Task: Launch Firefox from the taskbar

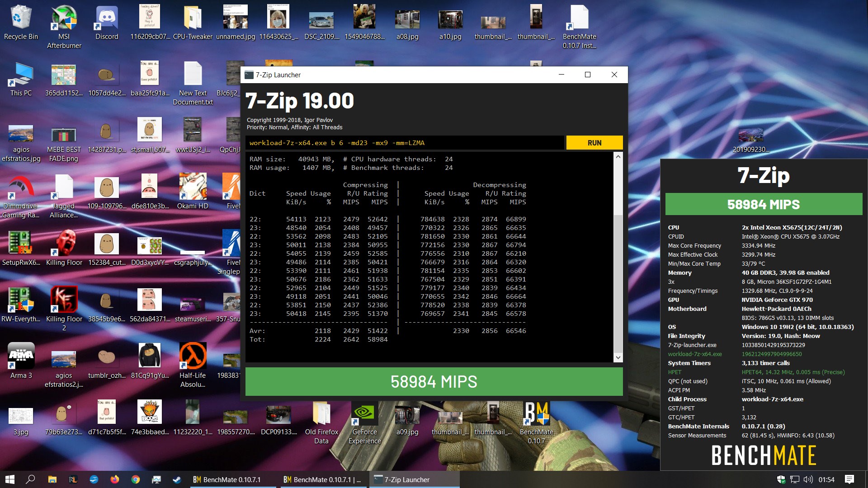Action: 114,479
